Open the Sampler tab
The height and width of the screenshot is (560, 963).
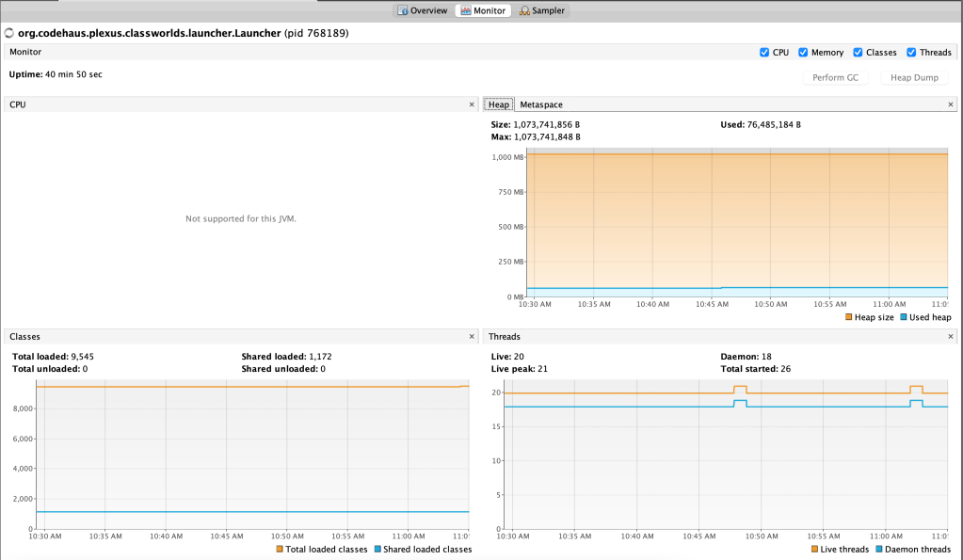(x=545, y=10)
